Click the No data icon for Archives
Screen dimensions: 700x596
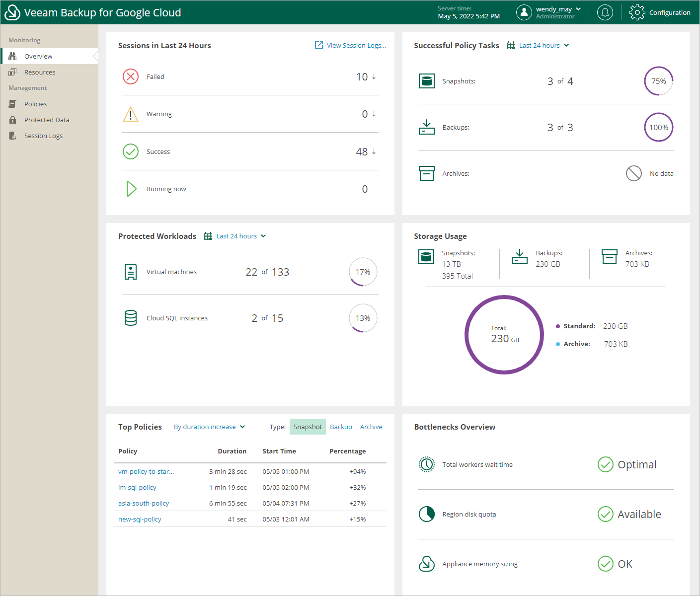tap(634, 173)
